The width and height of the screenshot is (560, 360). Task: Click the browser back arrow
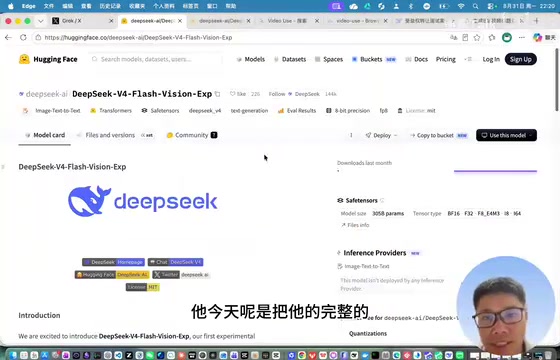coord(9,38)
